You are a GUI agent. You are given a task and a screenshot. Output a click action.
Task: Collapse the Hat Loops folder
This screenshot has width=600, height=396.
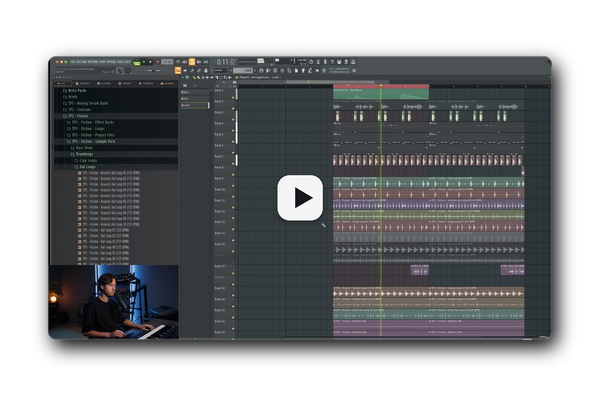85,167
